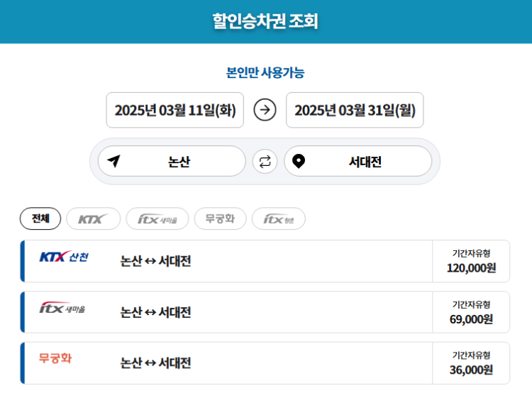Click 논산↔서대전 route text in KTX 산천 row
The width and height of the screenshot is (532, 400).
pyautogui.click(x=156, y=261)
